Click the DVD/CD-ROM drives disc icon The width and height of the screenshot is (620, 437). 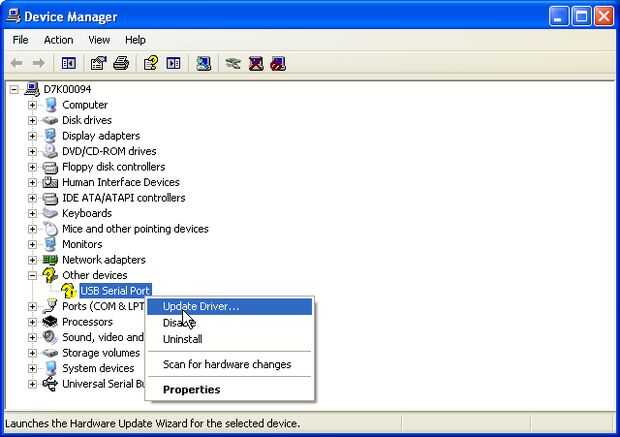pos(50,151)
